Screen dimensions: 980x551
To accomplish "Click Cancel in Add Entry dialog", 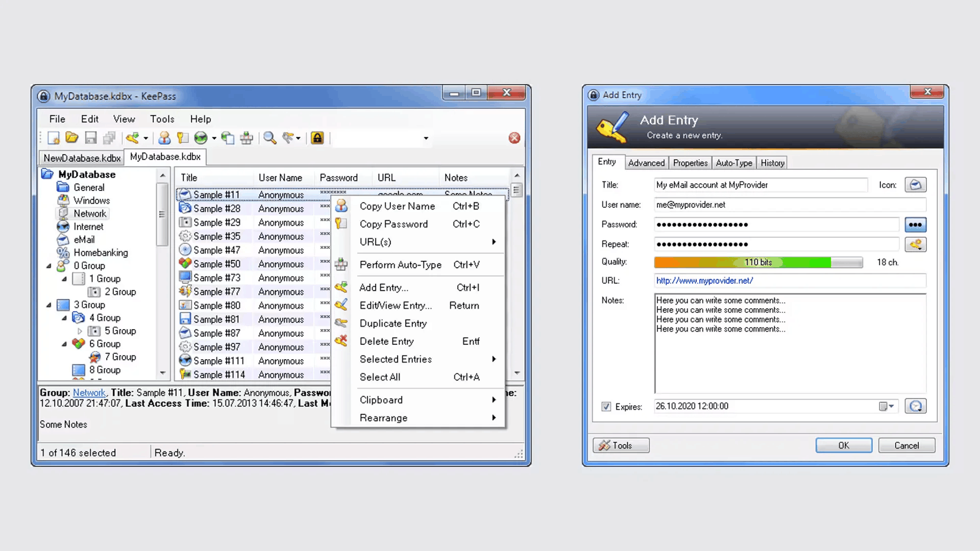I will pos(906,445).
